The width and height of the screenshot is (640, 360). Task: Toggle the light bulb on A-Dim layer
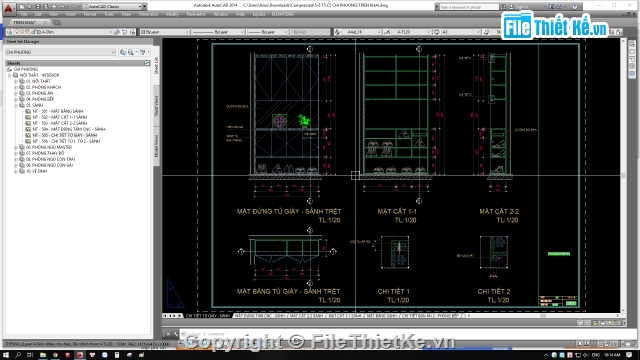click(x=17, y=32)
